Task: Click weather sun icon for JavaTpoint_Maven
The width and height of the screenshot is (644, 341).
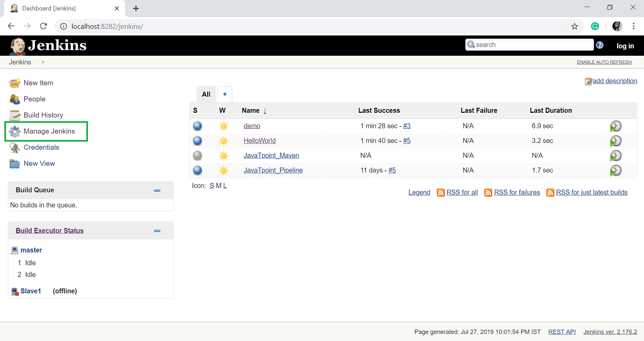Action: point(223,155)
